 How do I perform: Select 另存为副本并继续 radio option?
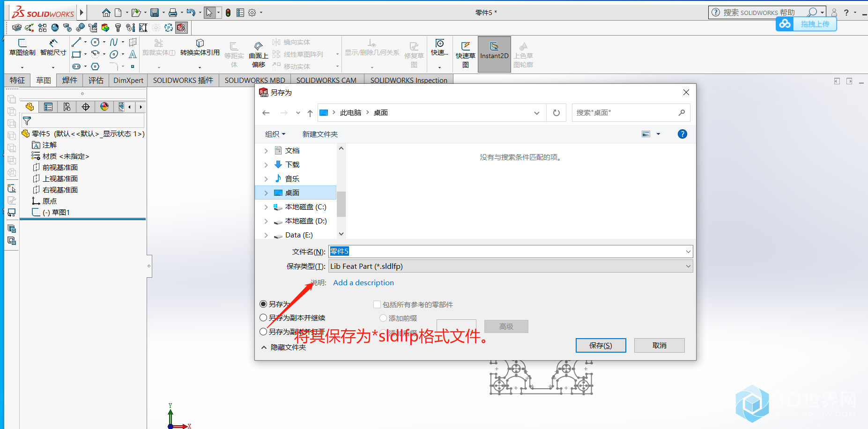263,318
